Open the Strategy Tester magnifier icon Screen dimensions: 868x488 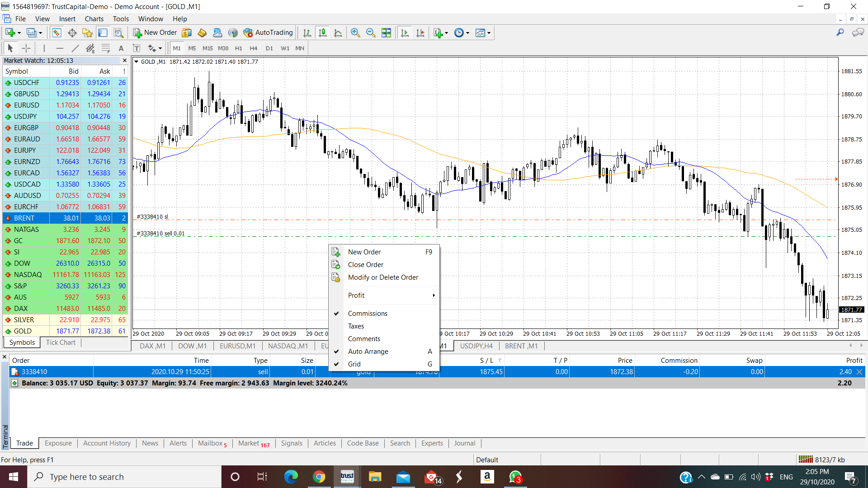coord(118,33)
